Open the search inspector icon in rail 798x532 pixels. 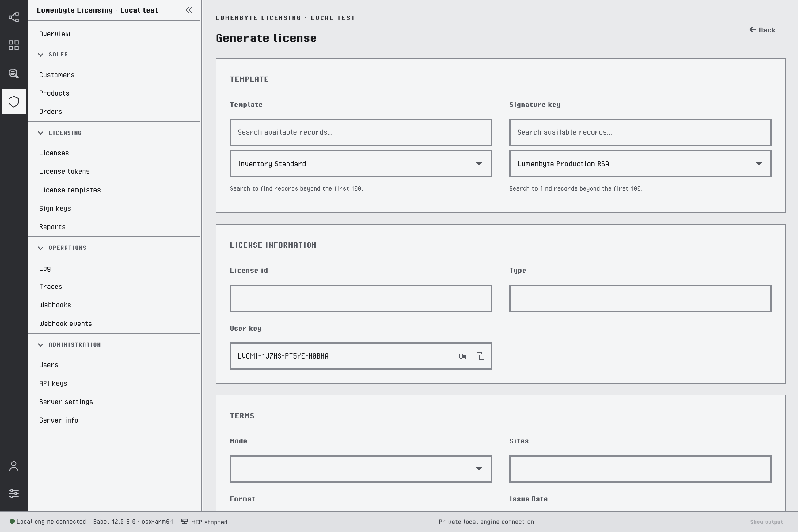13,73
